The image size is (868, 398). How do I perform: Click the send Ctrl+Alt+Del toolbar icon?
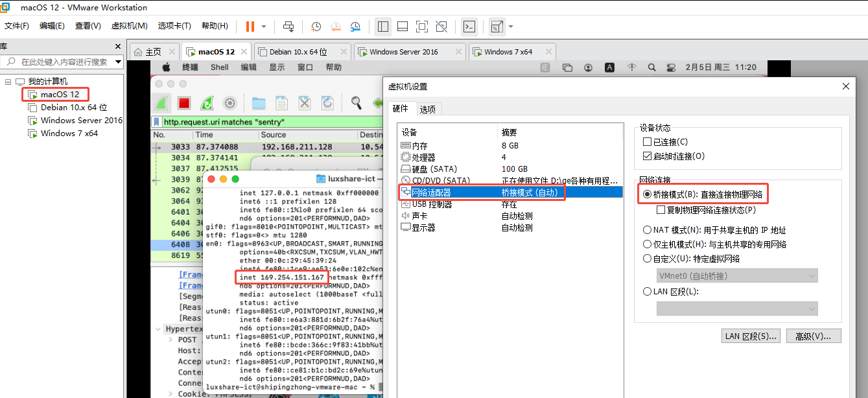(288, 27)
